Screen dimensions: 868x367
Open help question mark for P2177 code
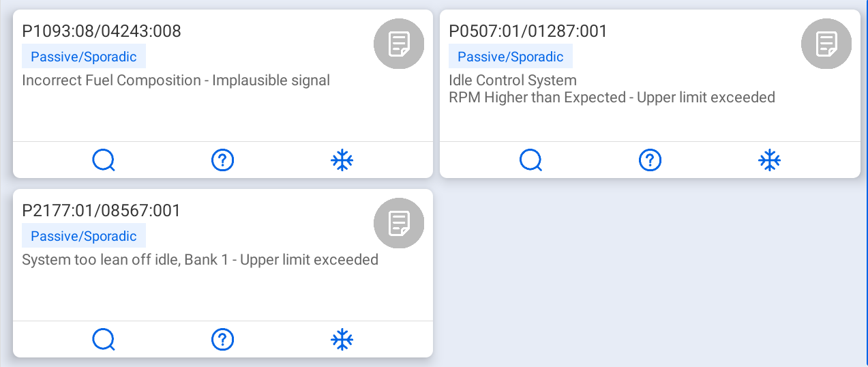tap(223, 340)
